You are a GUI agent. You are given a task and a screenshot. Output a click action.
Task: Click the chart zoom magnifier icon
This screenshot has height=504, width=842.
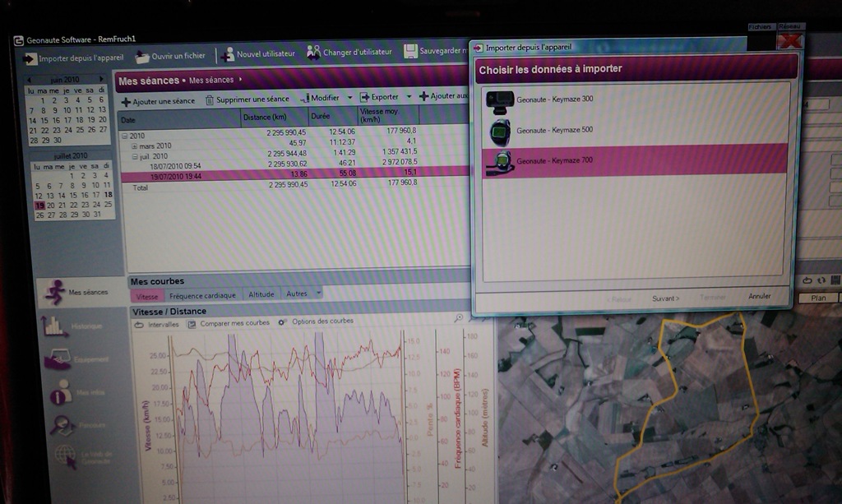tap(459, 318)
